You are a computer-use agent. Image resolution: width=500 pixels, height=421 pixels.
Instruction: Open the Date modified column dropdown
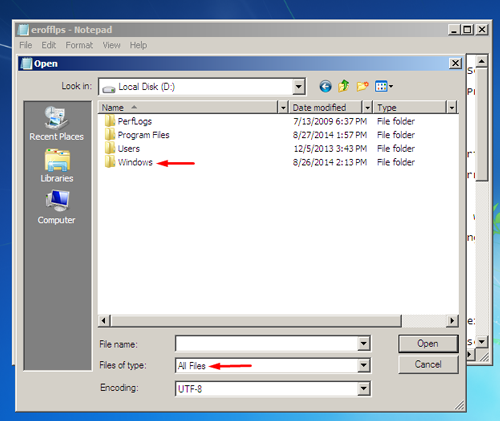point(367,108)
